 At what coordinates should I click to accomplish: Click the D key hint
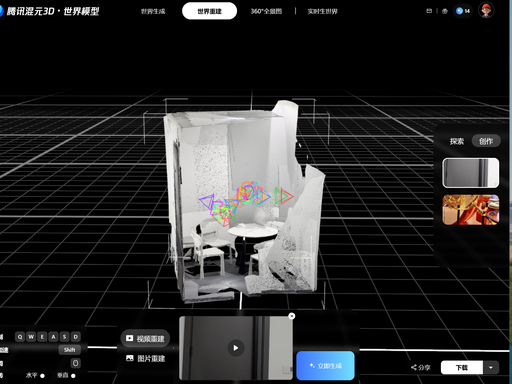point(76,337)
